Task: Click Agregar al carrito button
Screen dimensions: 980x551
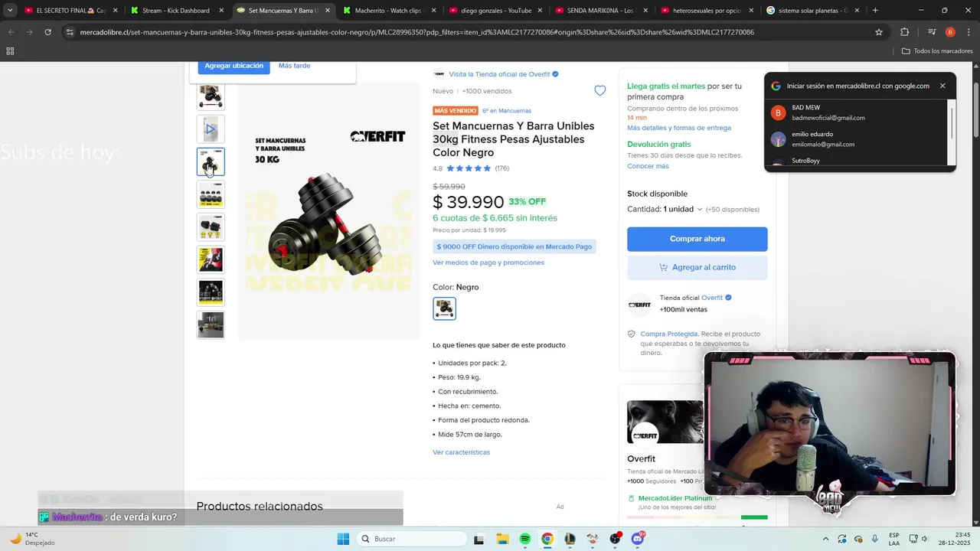Action: (x=697, y=267)
